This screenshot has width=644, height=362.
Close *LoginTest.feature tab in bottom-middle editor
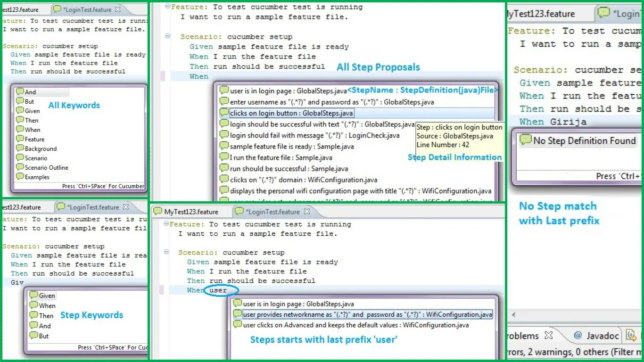pos(307,212)
